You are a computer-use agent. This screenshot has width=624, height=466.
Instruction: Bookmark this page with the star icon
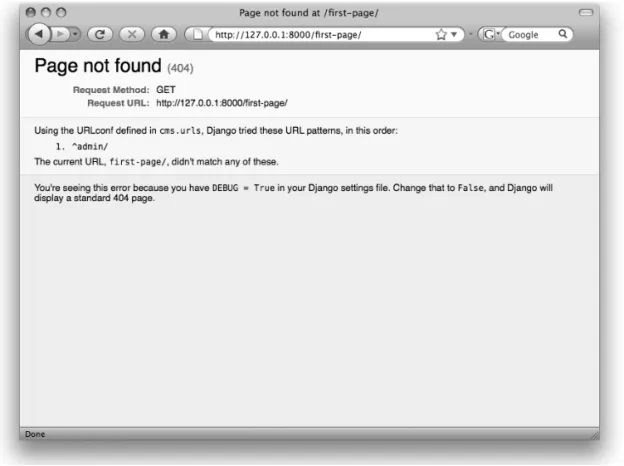pyautogui.click(x=441, y=35)
